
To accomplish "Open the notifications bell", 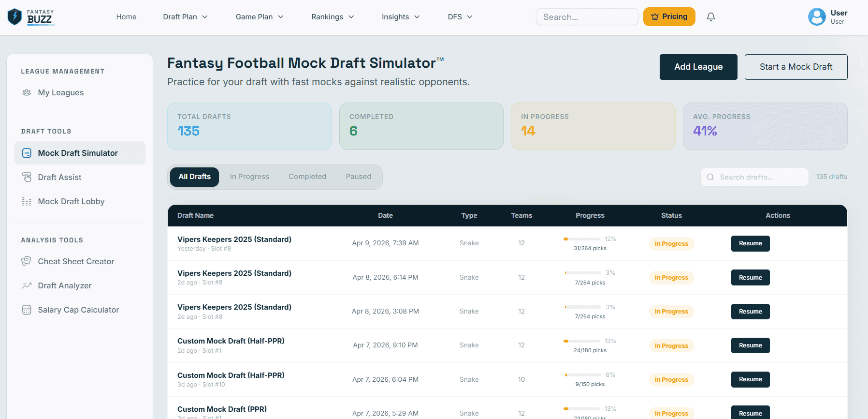I will [710, 17].
